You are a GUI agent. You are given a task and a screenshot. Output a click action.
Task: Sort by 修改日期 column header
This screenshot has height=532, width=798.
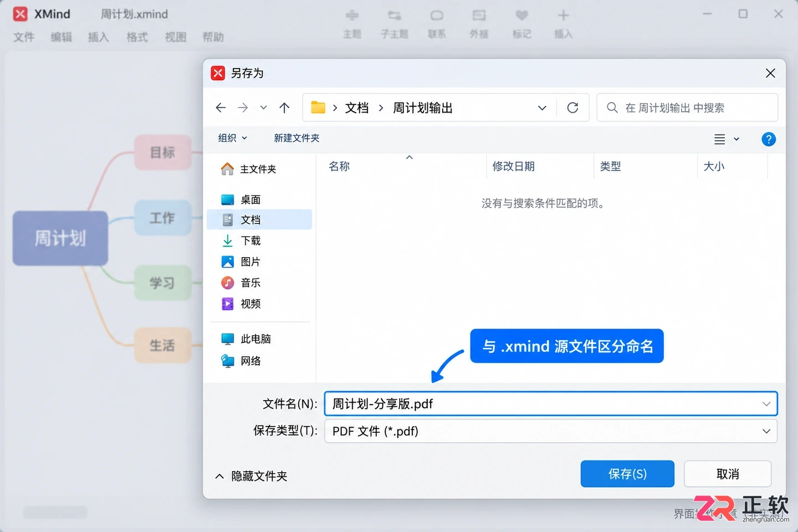(x=514, y=166)
